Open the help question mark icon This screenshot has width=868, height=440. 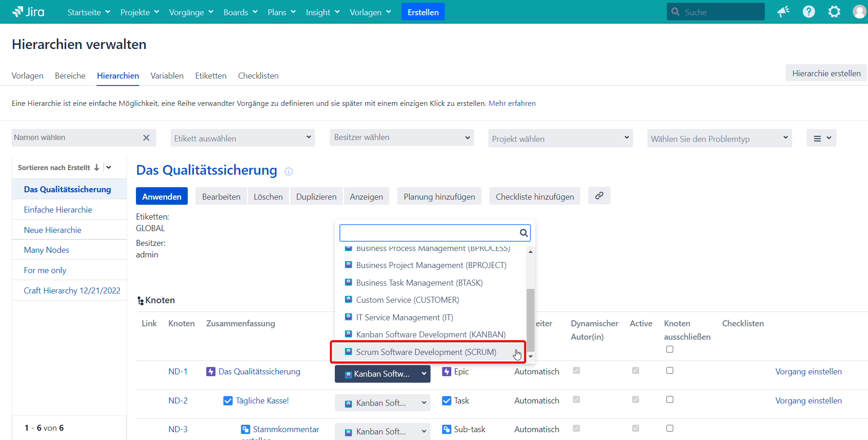click(808, 12)
